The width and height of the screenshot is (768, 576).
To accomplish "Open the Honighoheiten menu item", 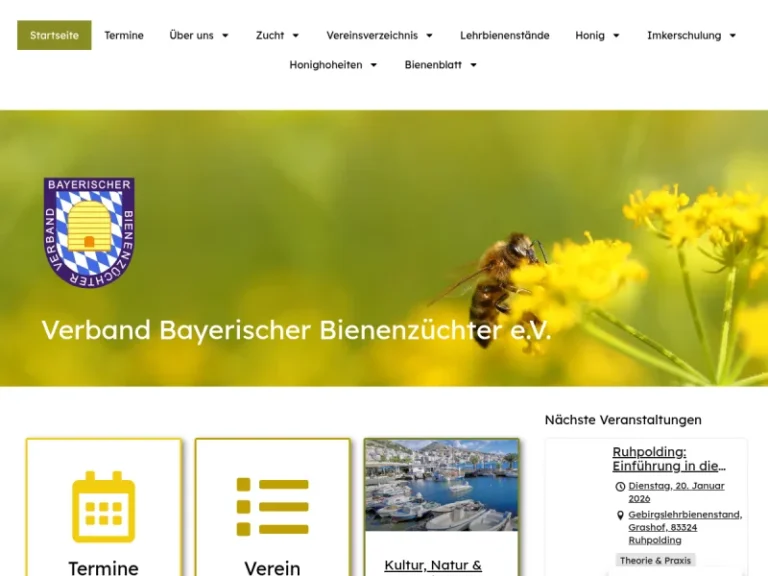I will click(326, 65).
